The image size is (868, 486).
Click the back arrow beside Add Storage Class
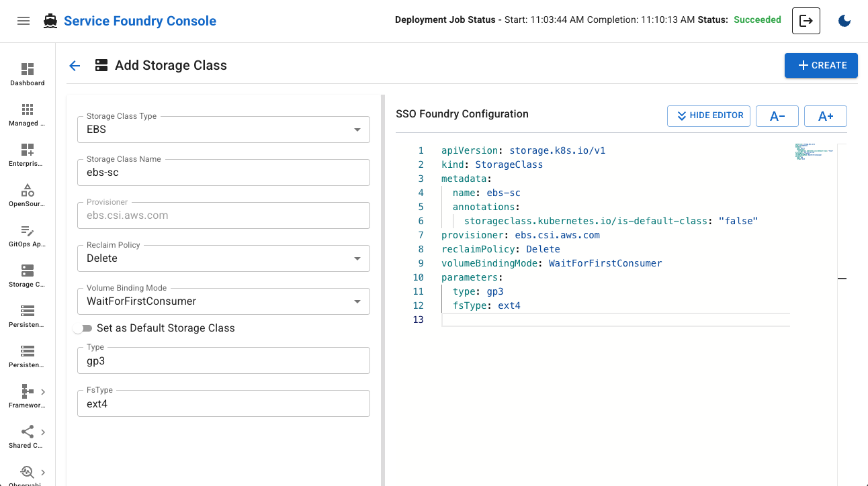click(75, 65)
